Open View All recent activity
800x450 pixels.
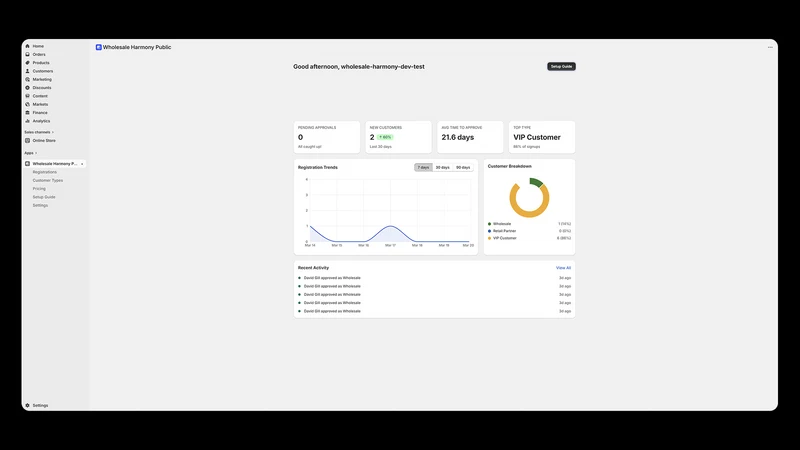pyautogui.click(x=563, y=268)
